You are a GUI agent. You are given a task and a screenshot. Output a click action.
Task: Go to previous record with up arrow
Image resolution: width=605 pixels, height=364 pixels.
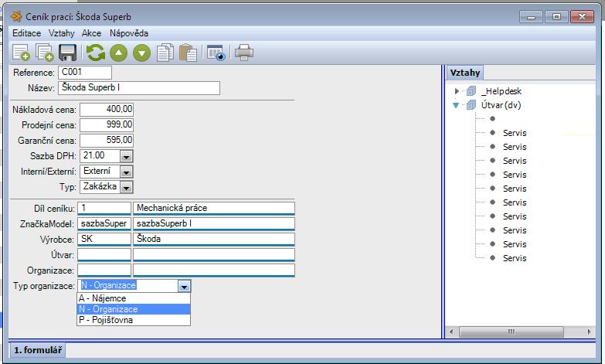click(118, 53)
